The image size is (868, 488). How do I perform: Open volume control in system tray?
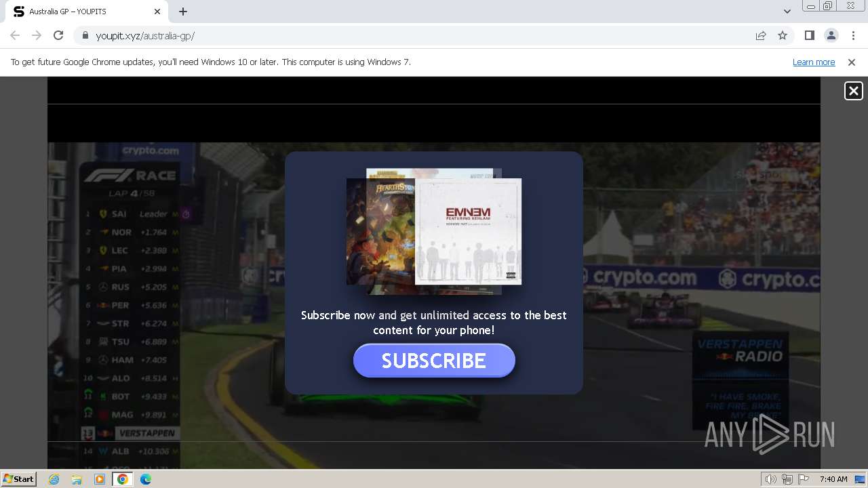coord(771,479)
